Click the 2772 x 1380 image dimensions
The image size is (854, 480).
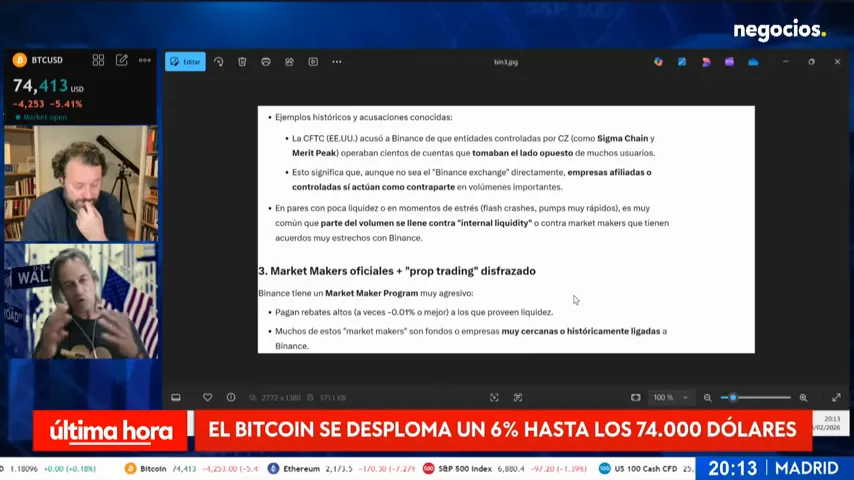pos(281,398)
